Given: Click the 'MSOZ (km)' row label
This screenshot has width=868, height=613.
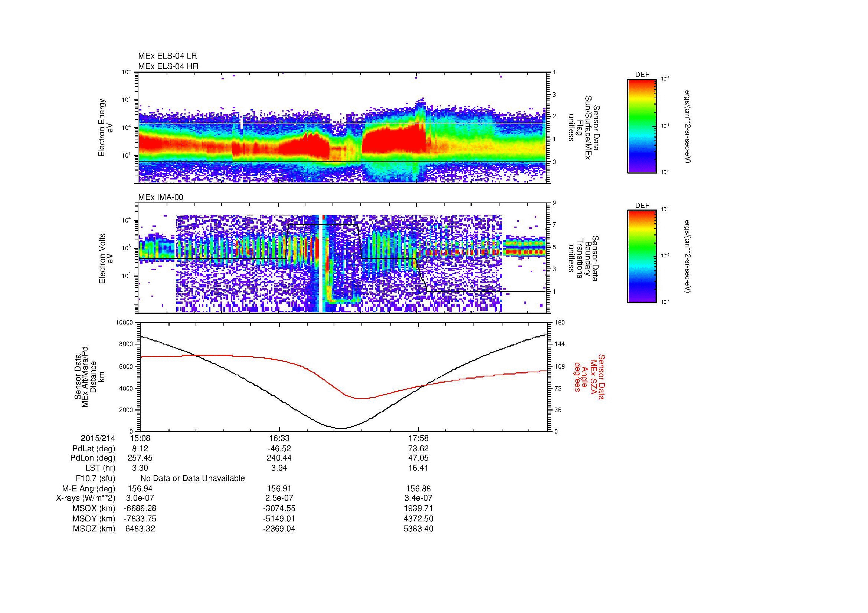Looking at the screenshot, I should click(x=94, y=529).
